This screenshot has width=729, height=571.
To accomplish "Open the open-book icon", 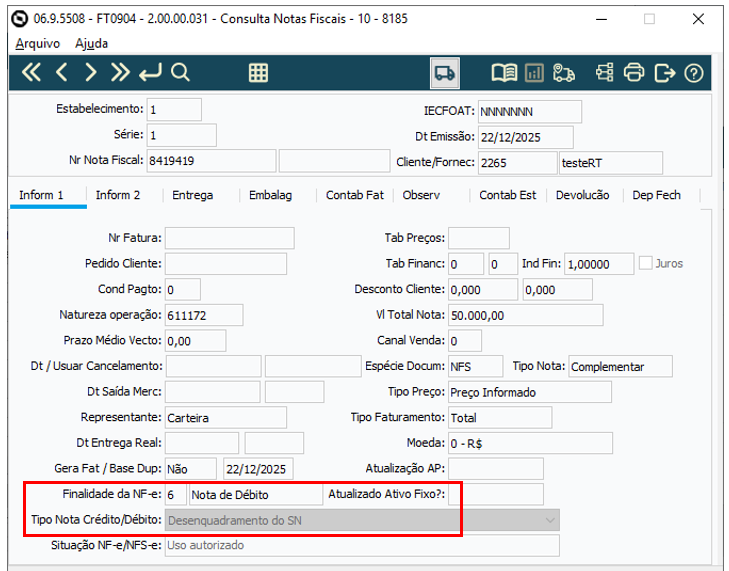I will 504,73.
